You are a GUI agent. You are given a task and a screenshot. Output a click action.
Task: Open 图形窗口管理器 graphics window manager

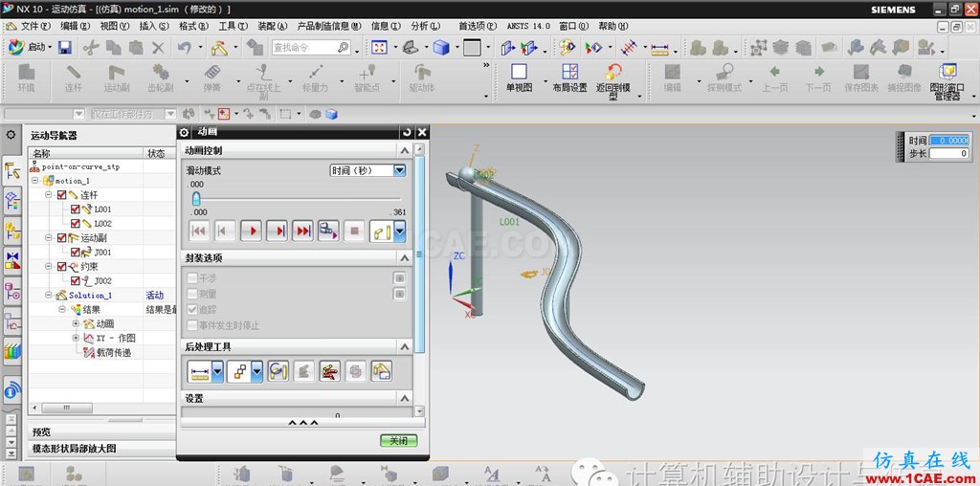pyautogui.click(x=947, y=82)
